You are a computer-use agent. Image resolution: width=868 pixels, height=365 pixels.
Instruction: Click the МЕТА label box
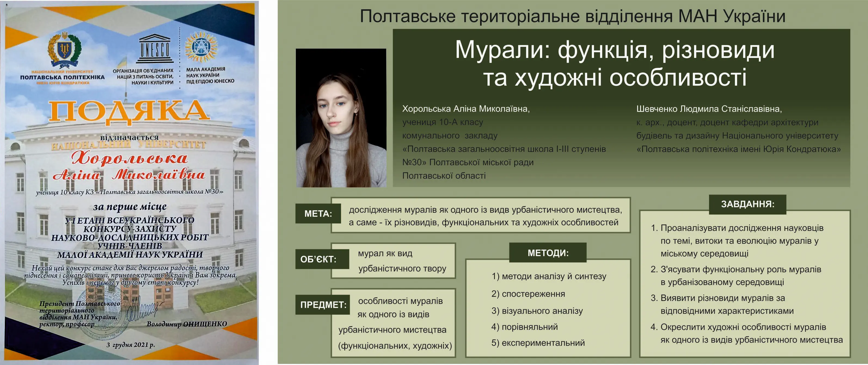coord(318,214)
